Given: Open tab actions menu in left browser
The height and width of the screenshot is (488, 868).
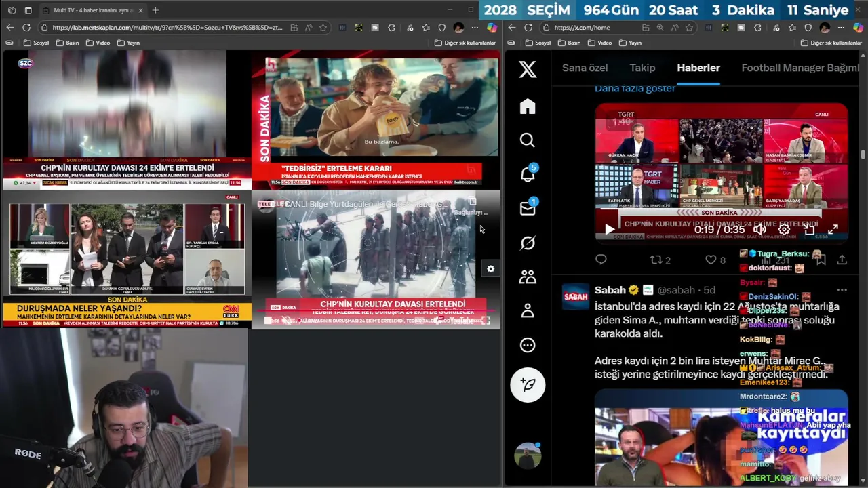Looking at the screenshot, I should tap(28, 10).
